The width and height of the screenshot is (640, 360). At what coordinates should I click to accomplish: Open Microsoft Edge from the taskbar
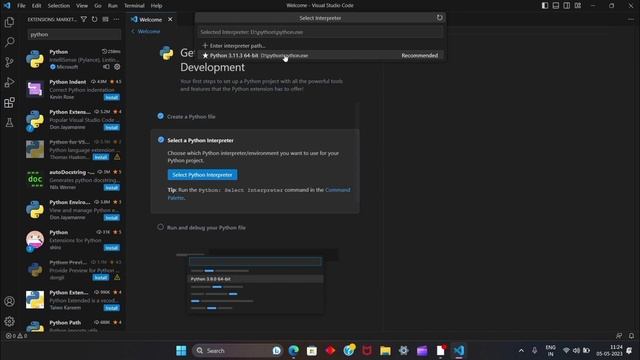(x=293, y=351)
